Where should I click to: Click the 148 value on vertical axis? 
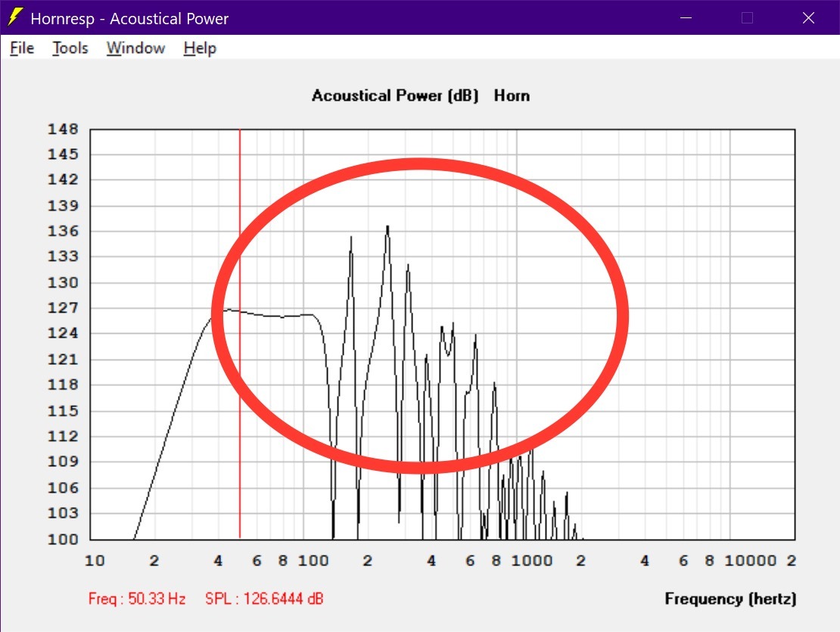(63, 129)
